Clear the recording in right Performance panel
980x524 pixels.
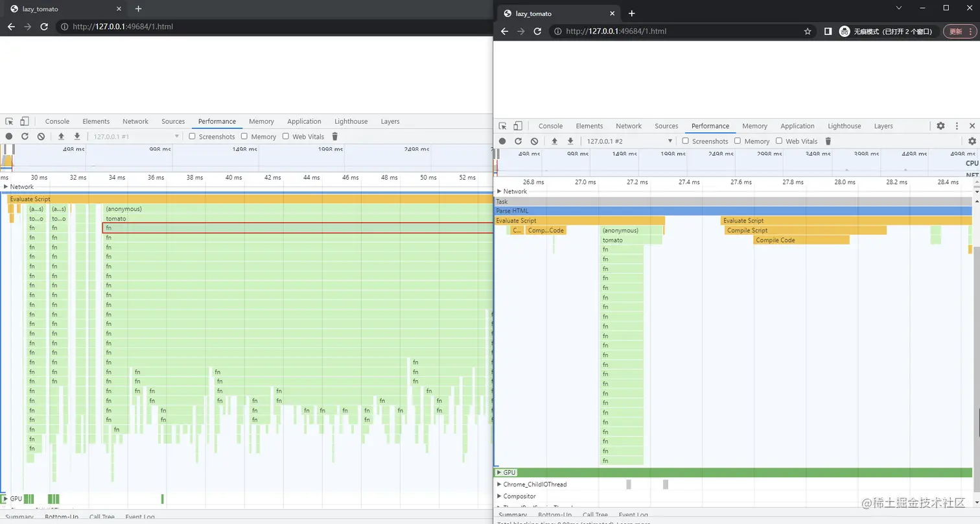click(534, 141)
